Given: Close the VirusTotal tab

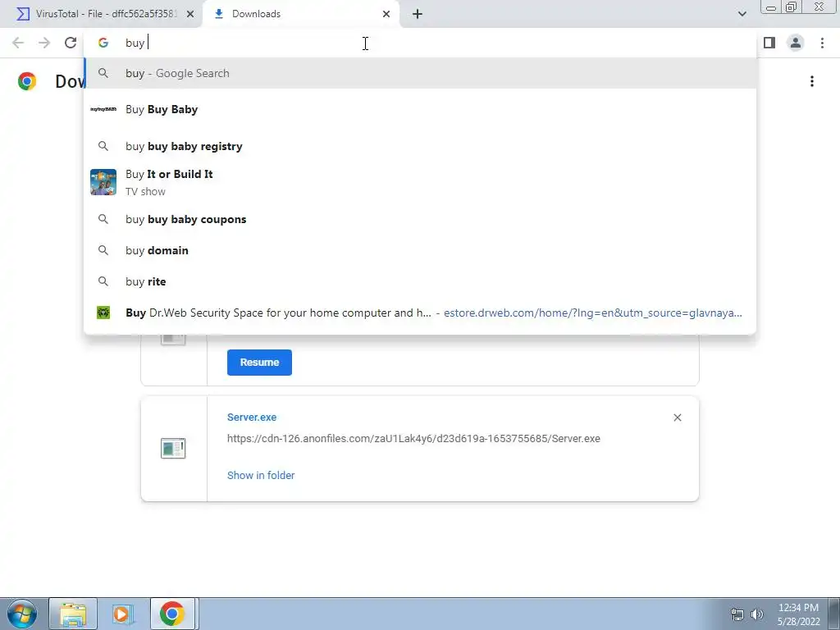Looking at the screenshot, I should tap(190, 14).
